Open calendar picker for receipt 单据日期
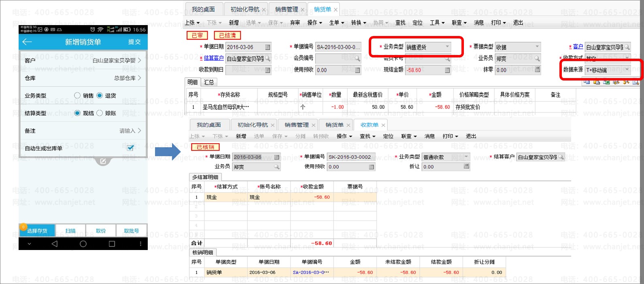644x284 pixels. coord(277,157)
